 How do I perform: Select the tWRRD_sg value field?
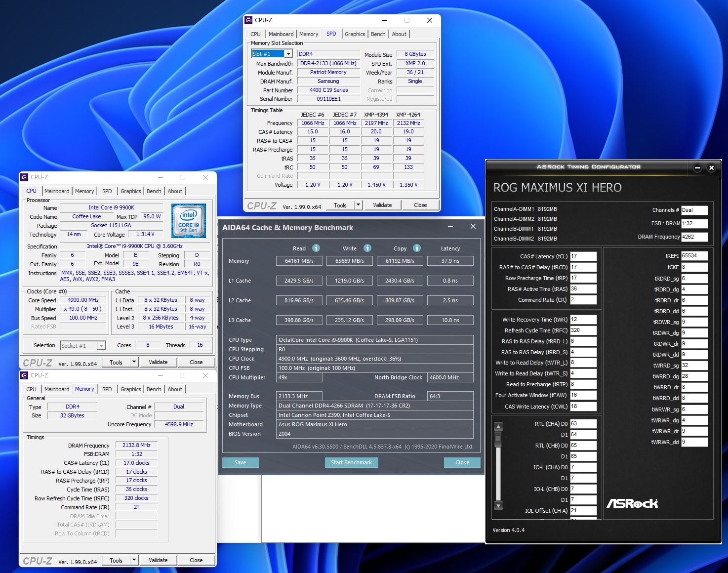point(694,366)
